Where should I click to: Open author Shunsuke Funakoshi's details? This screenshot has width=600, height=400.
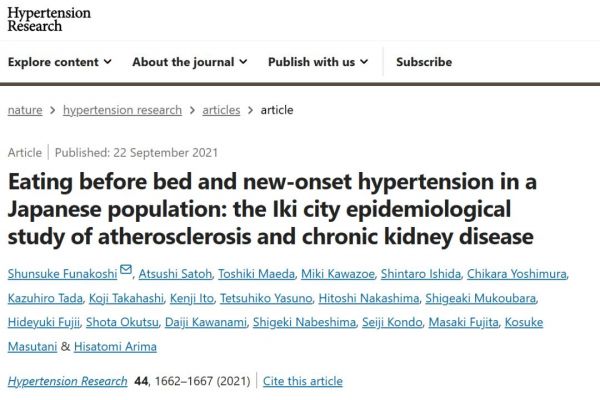62,274
